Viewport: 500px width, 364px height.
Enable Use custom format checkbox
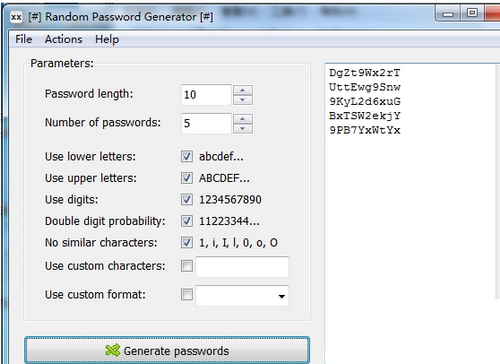click(187, 295)
